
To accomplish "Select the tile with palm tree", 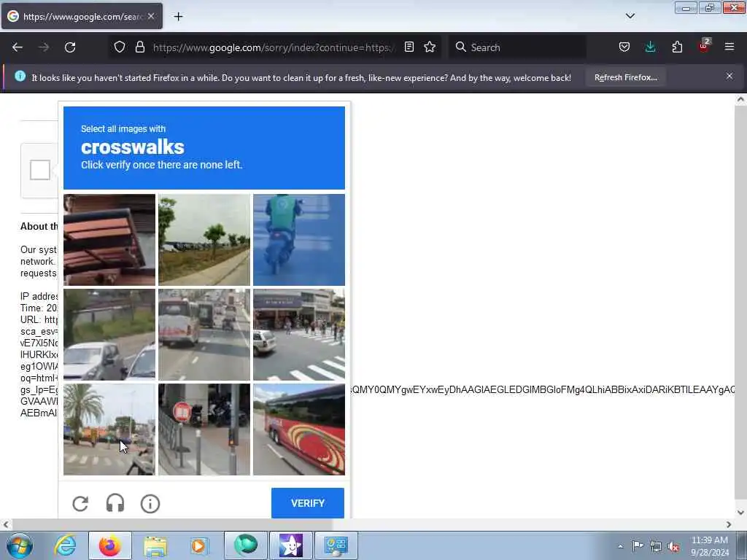I will 109,429.
